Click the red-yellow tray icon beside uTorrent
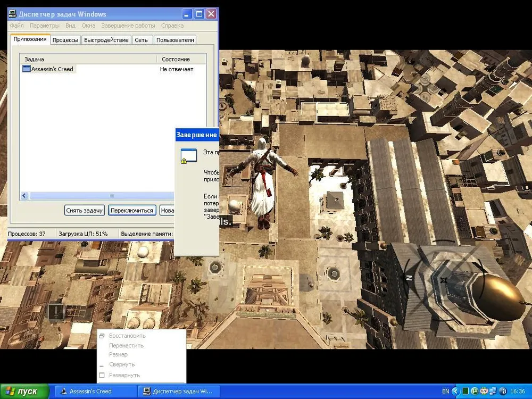532x399 pixels. 484,392
